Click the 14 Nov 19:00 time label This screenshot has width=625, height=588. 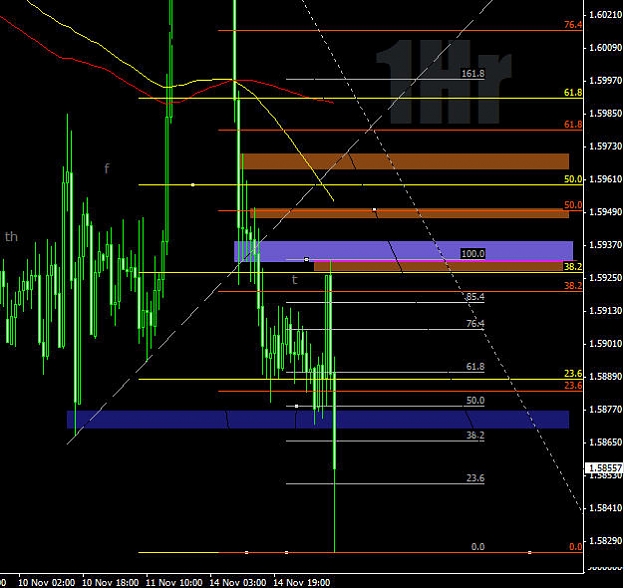pyautogui.click(x=302, y=582)
